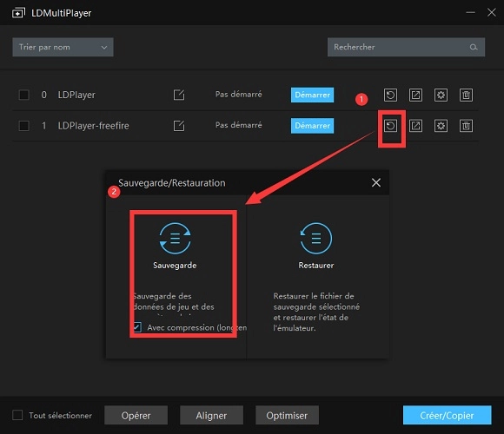The width and height of the screenshot is (504, 434).
Task: Click the Restaurer label text
Action: [316, 265]
